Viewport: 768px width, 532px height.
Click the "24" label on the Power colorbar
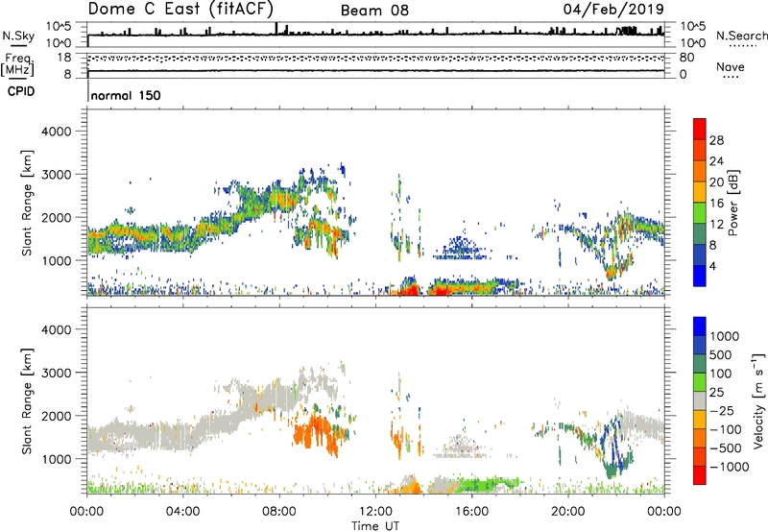(716, 161)
